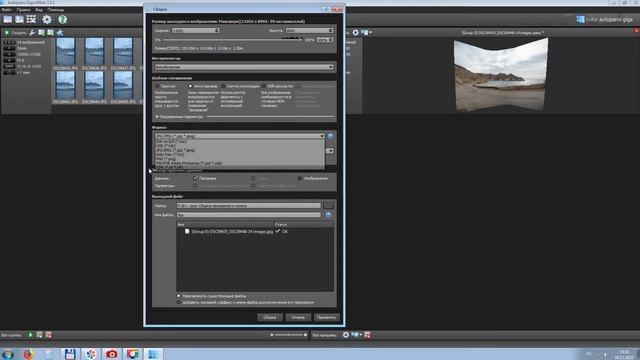This screenshot has height=360, width=640.
Task: Click the panorama gear icon above the preview
Action: pyautogui.click(x=356, y=32)
